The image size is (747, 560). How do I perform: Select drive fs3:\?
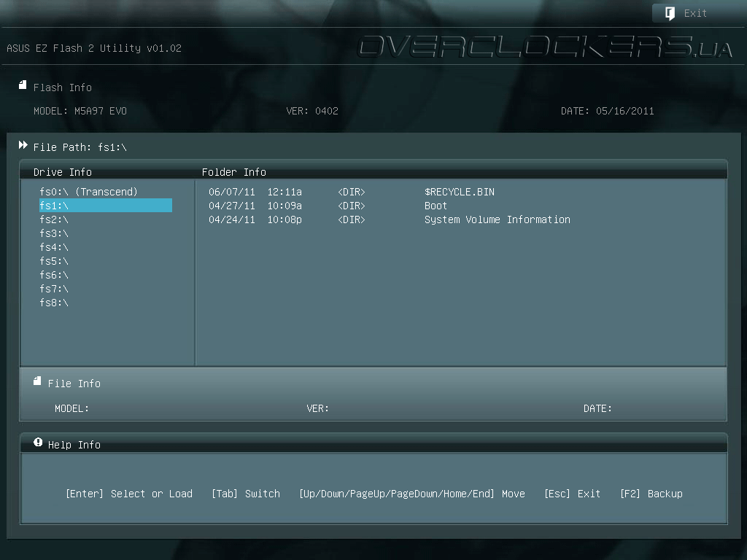(x=54, y=233)
